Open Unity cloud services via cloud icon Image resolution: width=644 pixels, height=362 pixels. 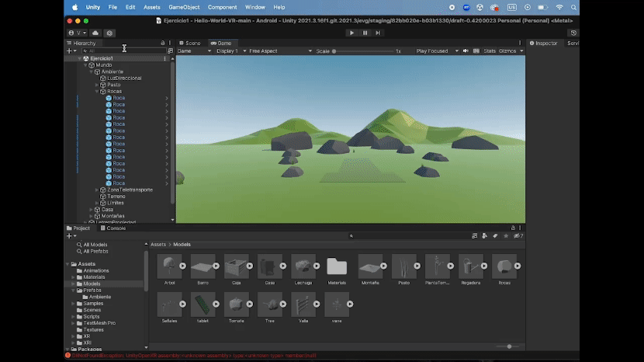(x=95, y=33)
